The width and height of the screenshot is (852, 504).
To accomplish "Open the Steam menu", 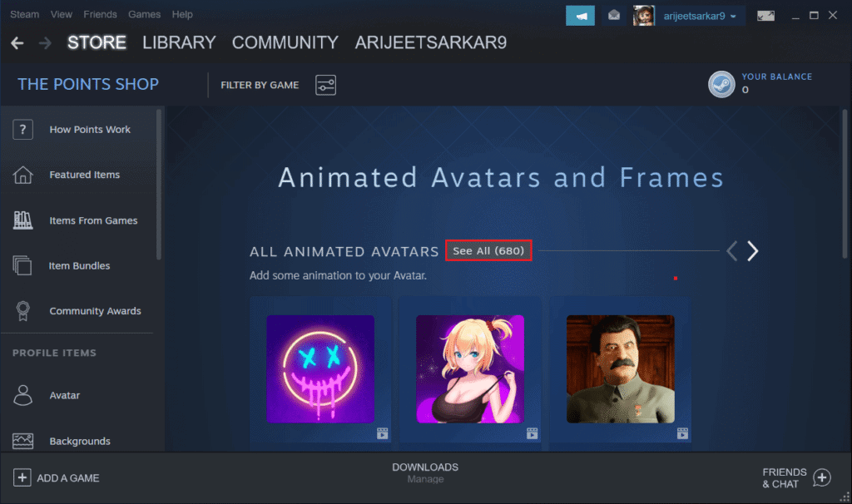I will 24,14.
